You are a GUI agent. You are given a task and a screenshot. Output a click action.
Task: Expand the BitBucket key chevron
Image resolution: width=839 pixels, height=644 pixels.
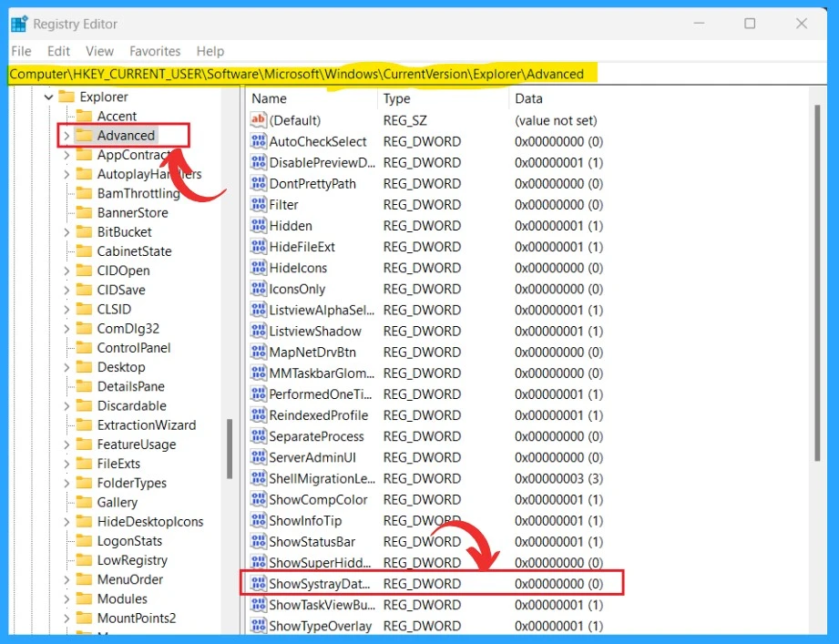pyautogui.click(x=67, y=232)
